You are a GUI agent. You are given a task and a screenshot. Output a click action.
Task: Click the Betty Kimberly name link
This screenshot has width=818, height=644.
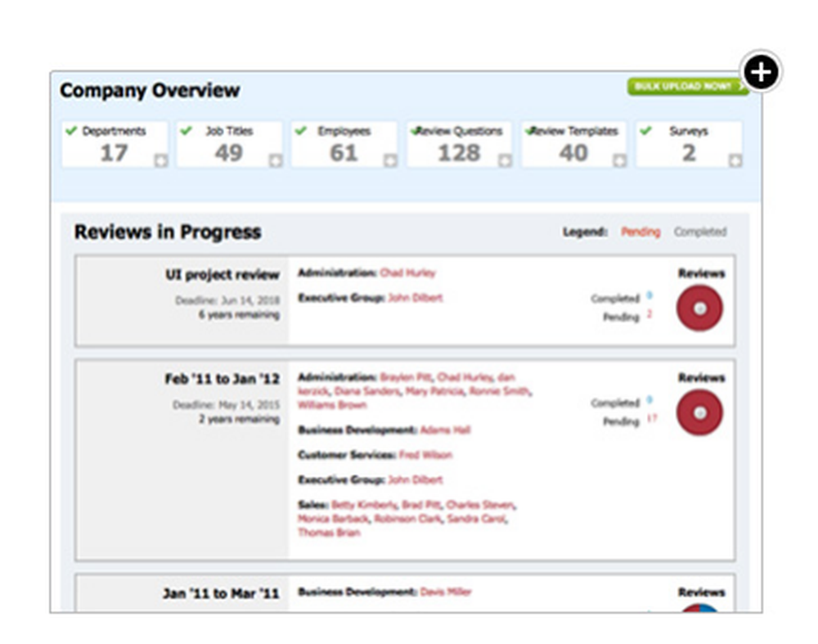pyautogui.click(x=364, y=505)
